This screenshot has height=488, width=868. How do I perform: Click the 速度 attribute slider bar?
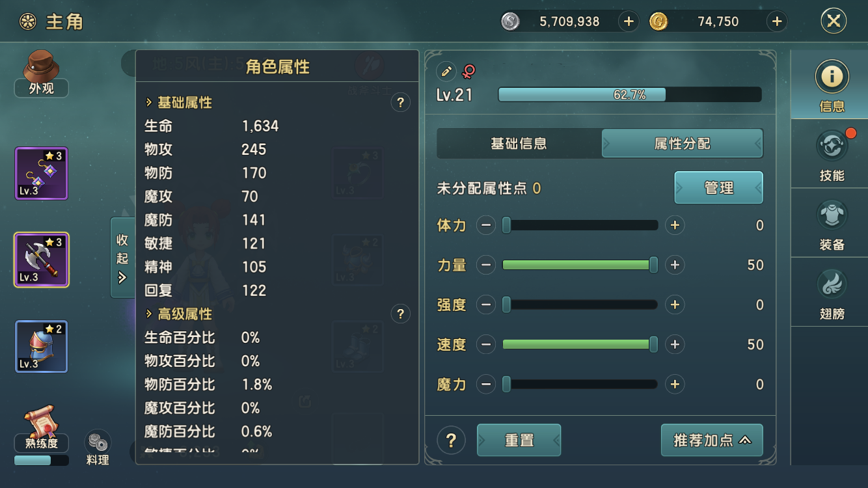[x=579, y=345]
